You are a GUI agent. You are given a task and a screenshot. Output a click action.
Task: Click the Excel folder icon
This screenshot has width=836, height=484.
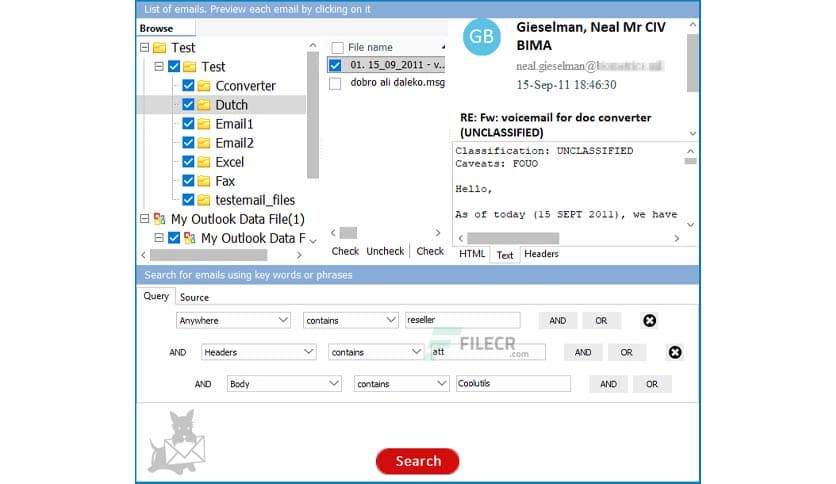click(204, 162)
